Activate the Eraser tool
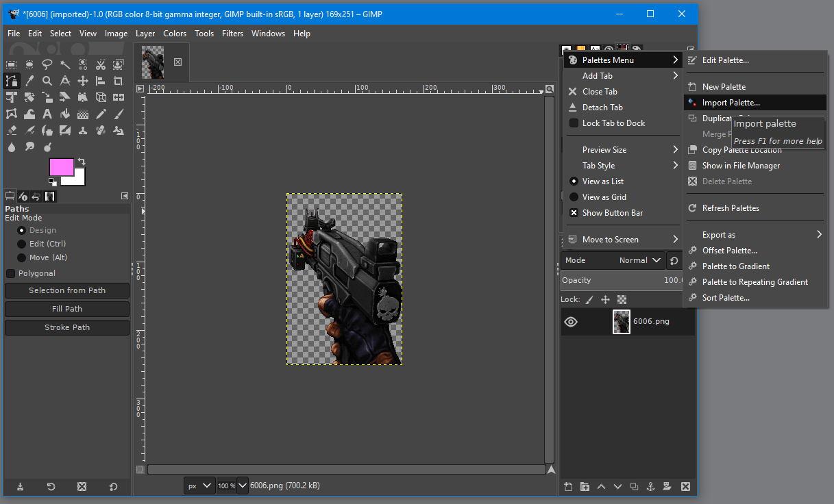 coord(12,130)
